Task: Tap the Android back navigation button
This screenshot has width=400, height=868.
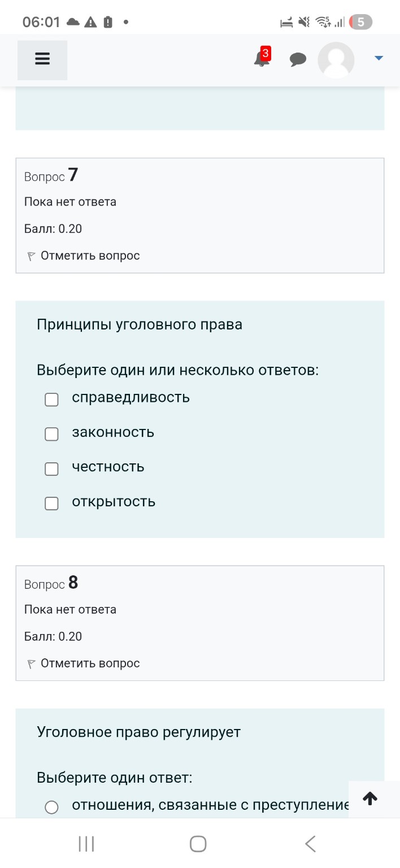Action: (310, 843)
